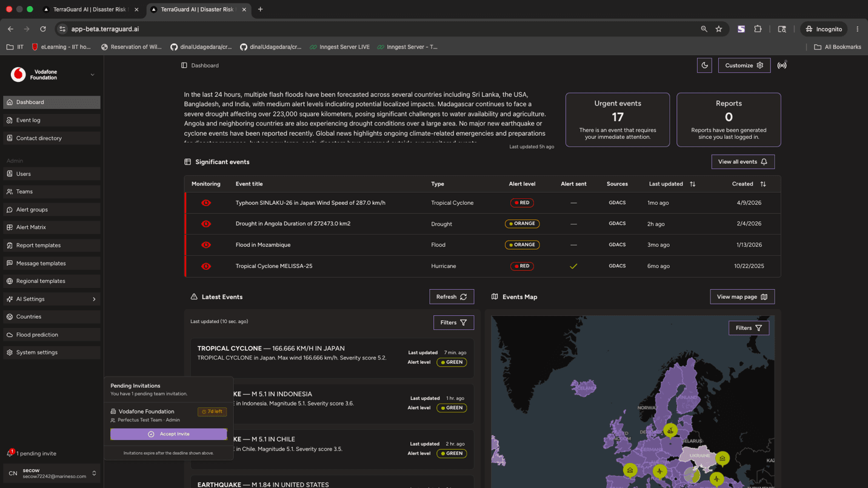Click the Regional templates globe icon
Image resolution: width=868 pixels, height=488 pixels.
[x=10, y=281]
